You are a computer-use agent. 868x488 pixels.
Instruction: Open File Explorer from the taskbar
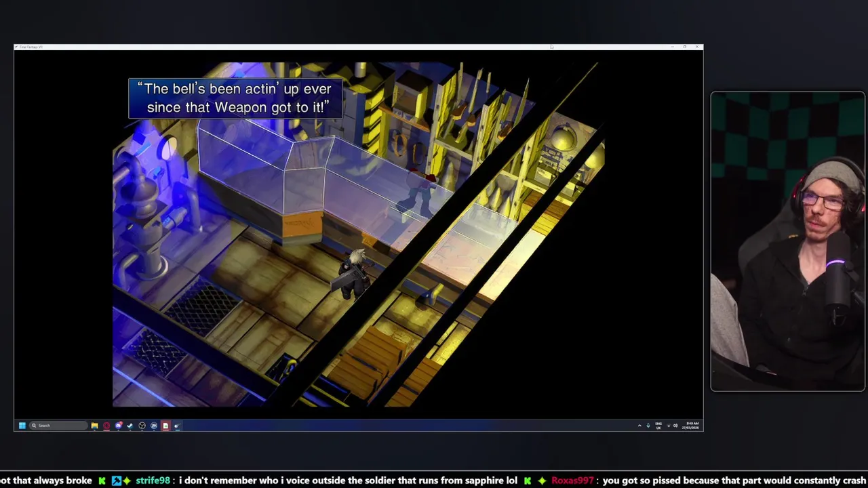point(95,426)
